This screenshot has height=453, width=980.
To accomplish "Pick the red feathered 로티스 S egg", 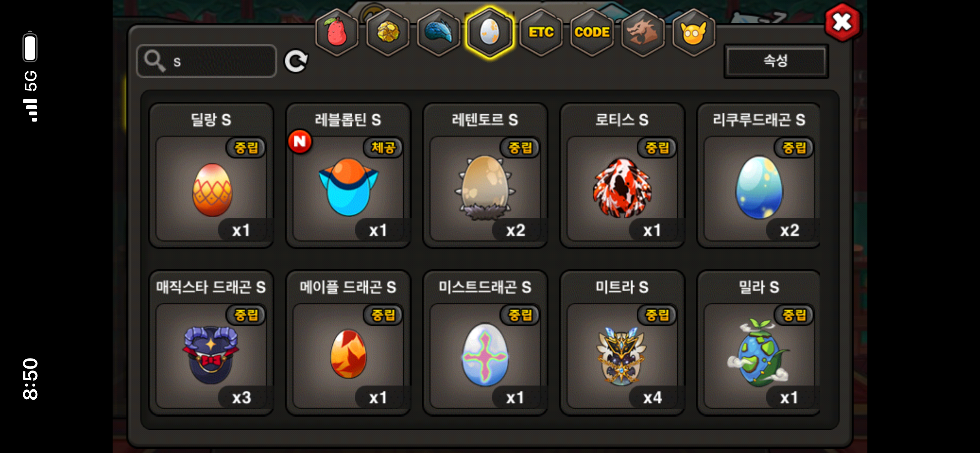I will [x=622, y=175].
